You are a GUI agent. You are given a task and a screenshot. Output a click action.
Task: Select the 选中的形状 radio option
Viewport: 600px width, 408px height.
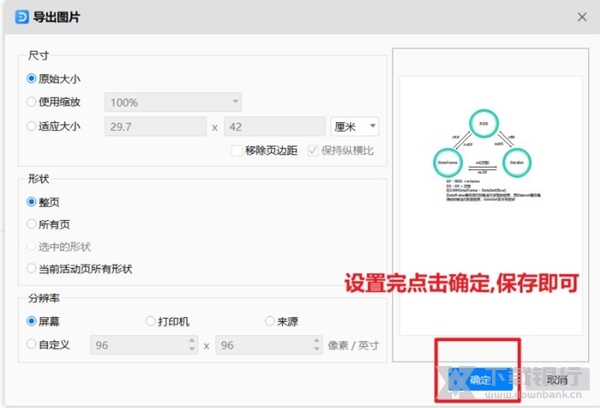click(x=31, y=246)
